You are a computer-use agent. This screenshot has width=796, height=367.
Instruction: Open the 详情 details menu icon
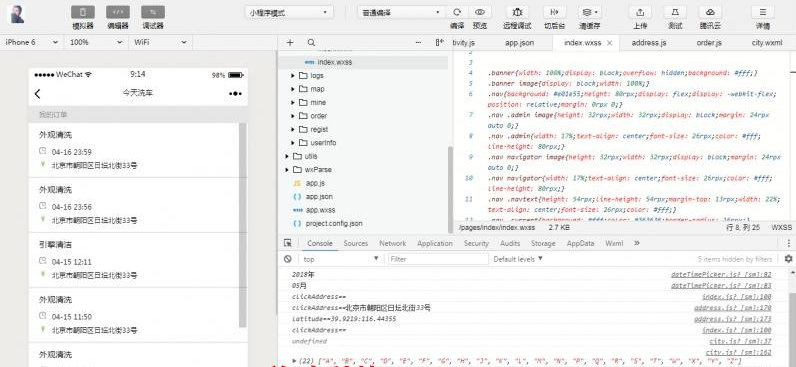tap(762, 12)
